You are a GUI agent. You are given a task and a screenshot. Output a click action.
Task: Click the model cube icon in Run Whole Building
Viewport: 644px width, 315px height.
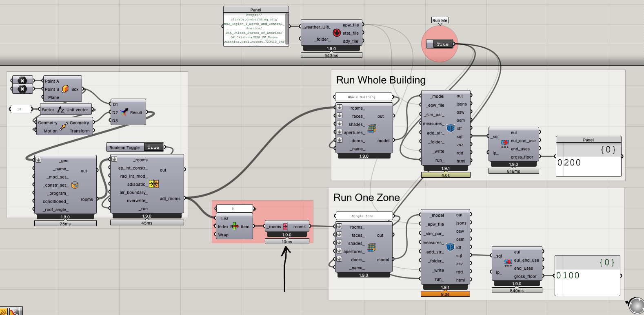tap(371, 129)
